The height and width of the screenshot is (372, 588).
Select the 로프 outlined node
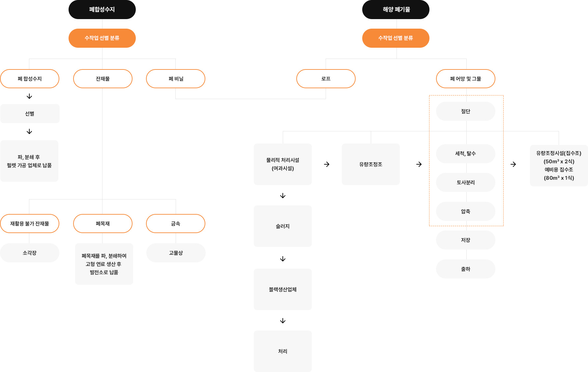tap(326, 79)
